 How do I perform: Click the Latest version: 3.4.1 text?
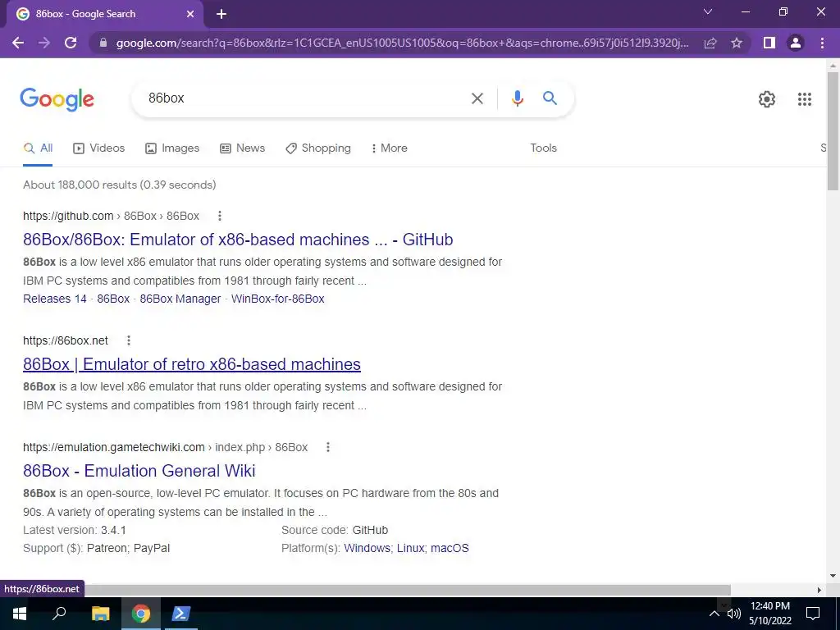pyautogui.click(x=75, y=531)
